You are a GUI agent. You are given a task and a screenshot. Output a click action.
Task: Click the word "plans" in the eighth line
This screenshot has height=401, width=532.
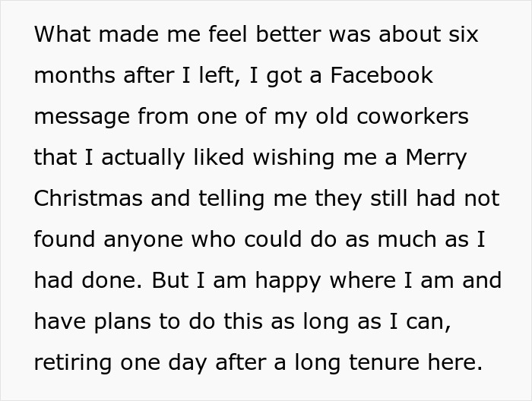122,323
